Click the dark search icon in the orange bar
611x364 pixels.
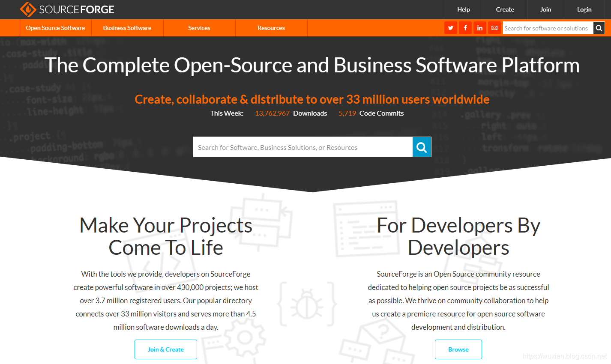[x=599, y=28]
